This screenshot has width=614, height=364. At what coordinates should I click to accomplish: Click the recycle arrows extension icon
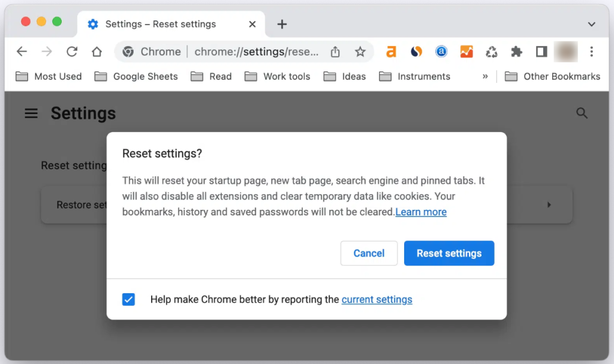491,52
